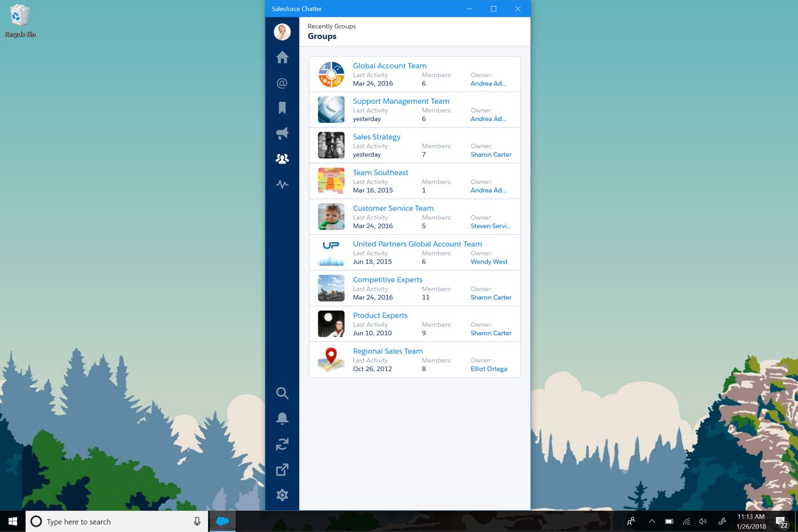This screenshot has height=532, width=798.
Task: Click the Team Southeast map thumbnail
Action: click(x=331, y=181)
